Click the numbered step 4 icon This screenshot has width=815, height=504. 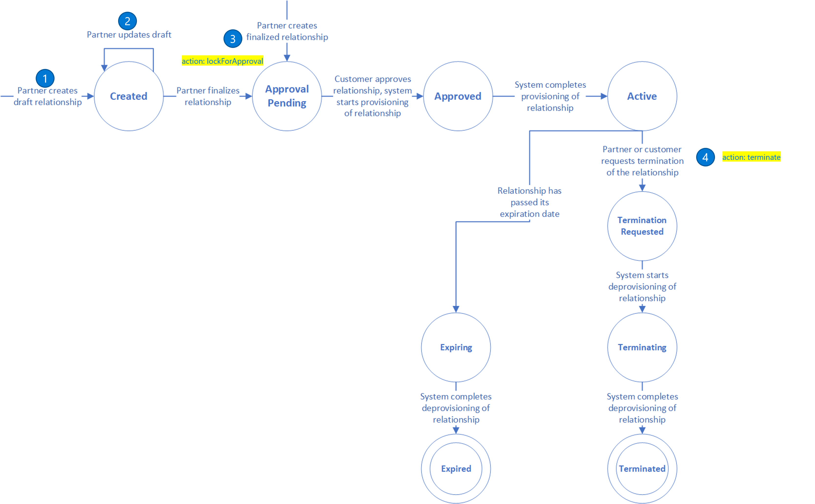tap(707, 157)
